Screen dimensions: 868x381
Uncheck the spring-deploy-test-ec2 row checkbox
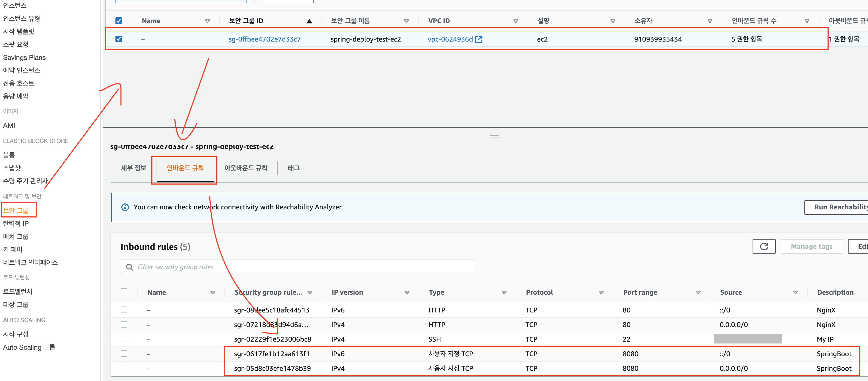point(119,39)
